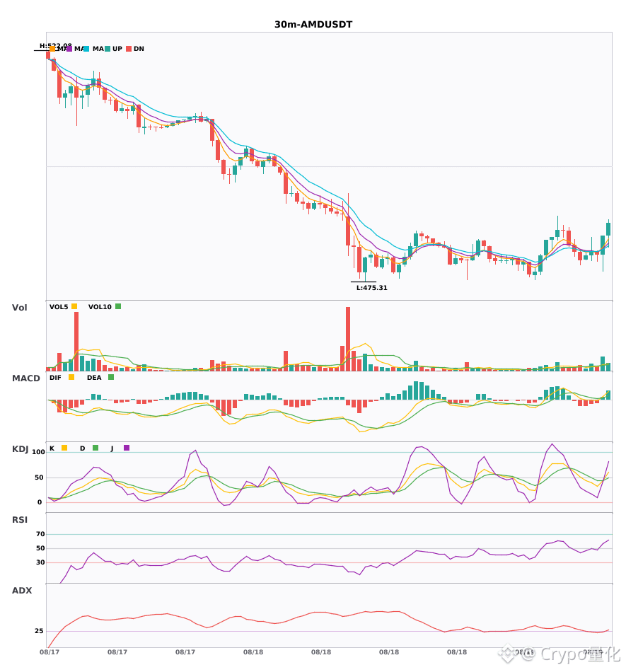Image resolution: width=626 pixels, height=672 pixels.
Task: Click the RSI axis label 70
Action: pos(40,534)
